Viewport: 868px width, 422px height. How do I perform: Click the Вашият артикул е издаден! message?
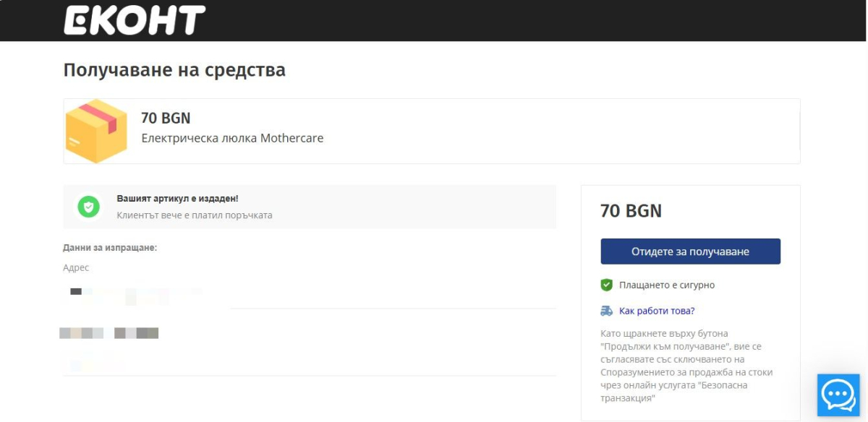tap(177, 198)
